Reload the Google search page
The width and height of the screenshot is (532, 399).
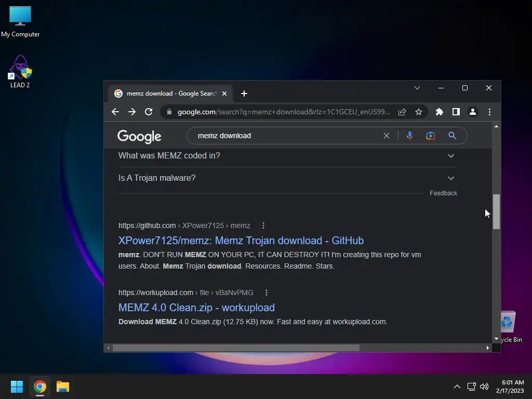point(149,112)
